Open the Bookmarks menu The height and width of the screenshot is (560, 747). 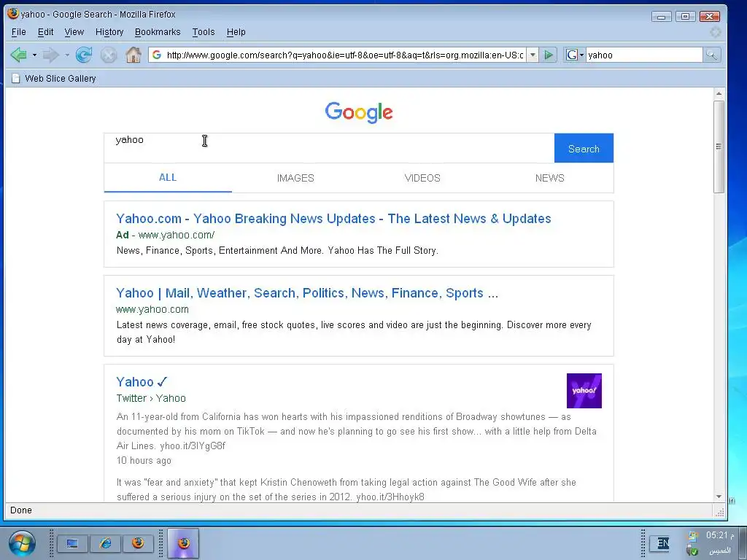(158, 32)
